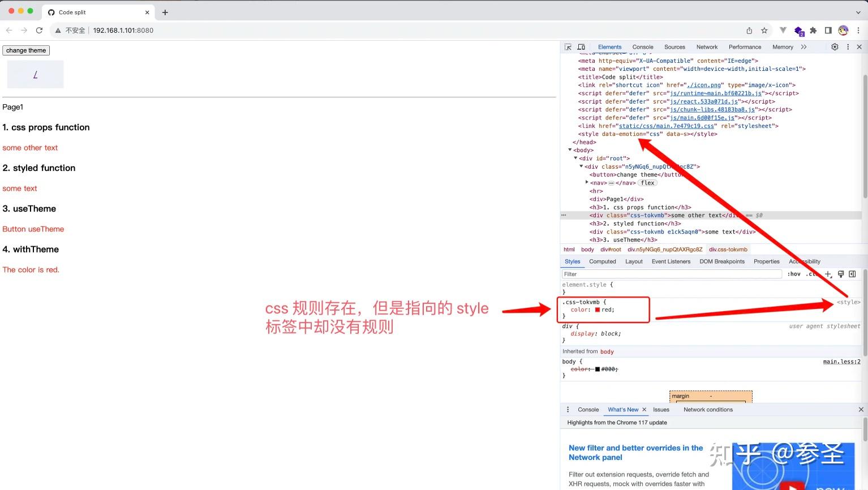868x490 pixels.
Task: Open DevTools settings gear
Action: 835,47
